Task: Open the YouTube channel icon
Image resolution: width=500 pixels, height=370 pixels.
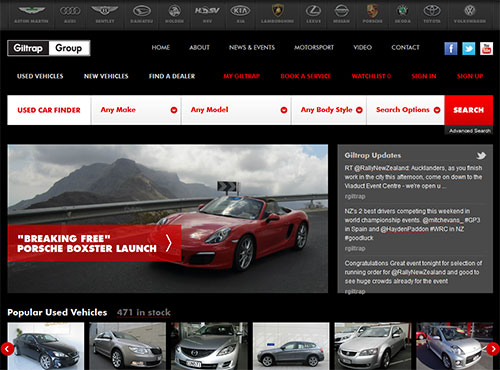Action: (486, 49)
